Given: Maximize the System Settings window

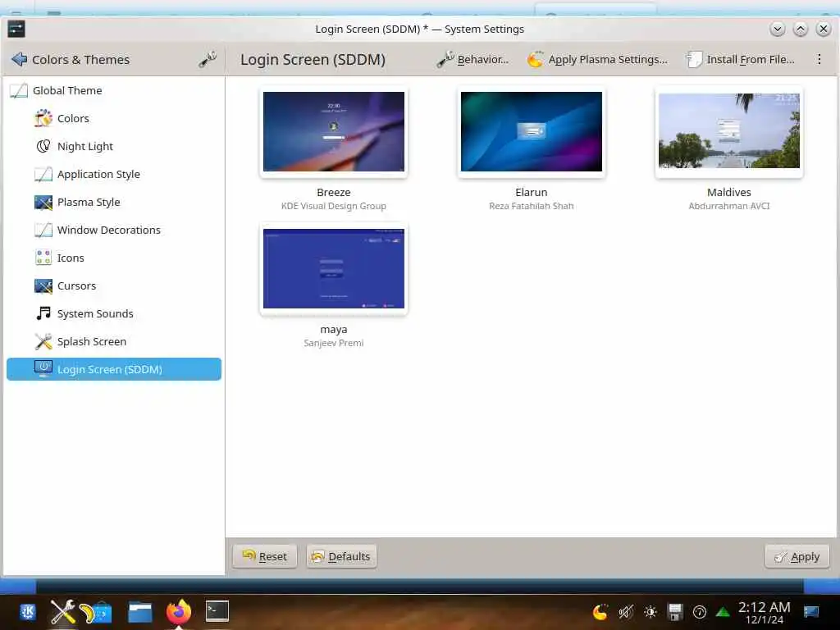Looking at the screenshot, I should (x=801, y=29).
